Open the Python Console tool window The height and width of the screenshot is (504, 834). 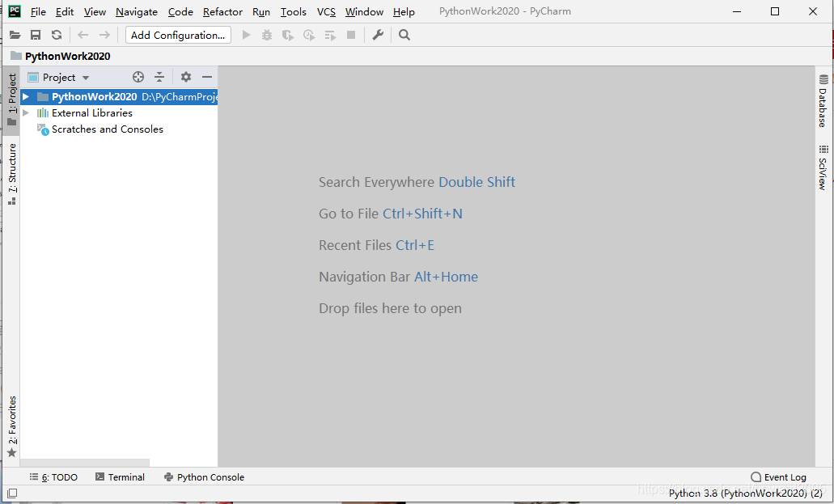tap(204, 477)
